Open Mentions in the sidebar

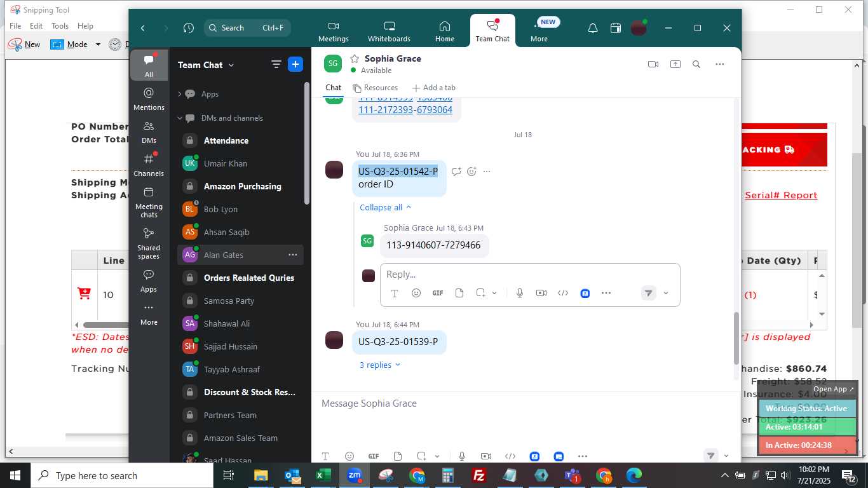(149, 99)
